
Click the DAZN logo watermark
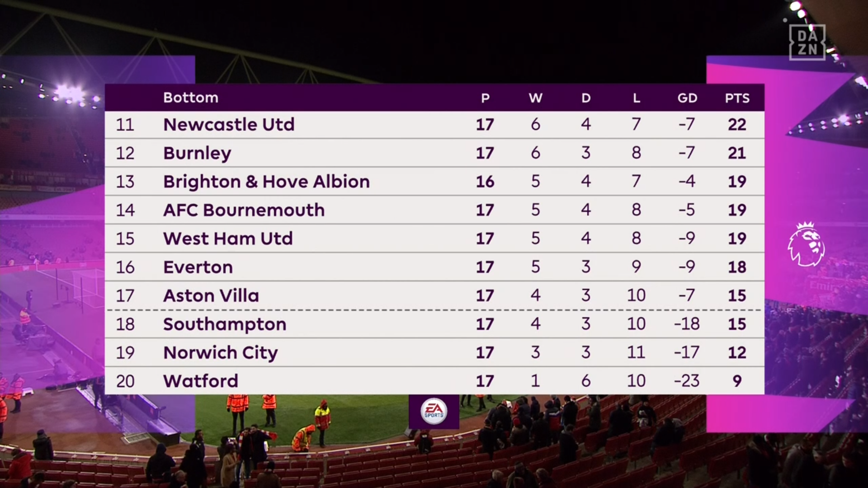[x=807, y=42]
